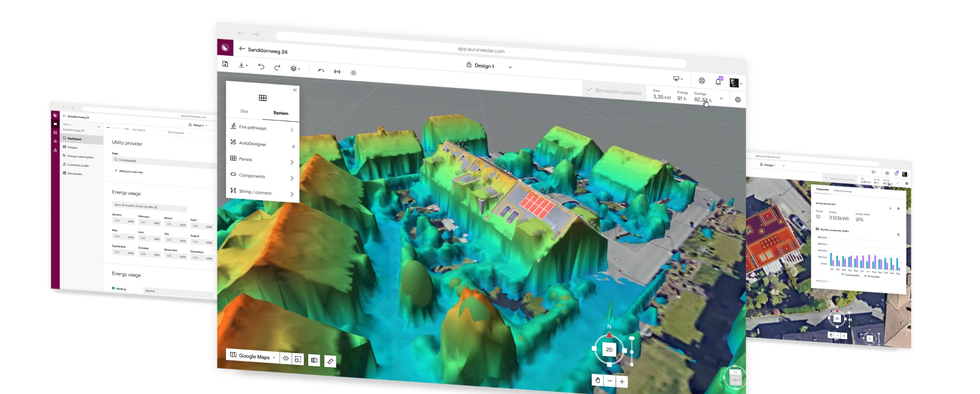Click the Aurora logo in center window
Image resolution: width=980 pixels, height=394 pixels.
pos(225,47)
